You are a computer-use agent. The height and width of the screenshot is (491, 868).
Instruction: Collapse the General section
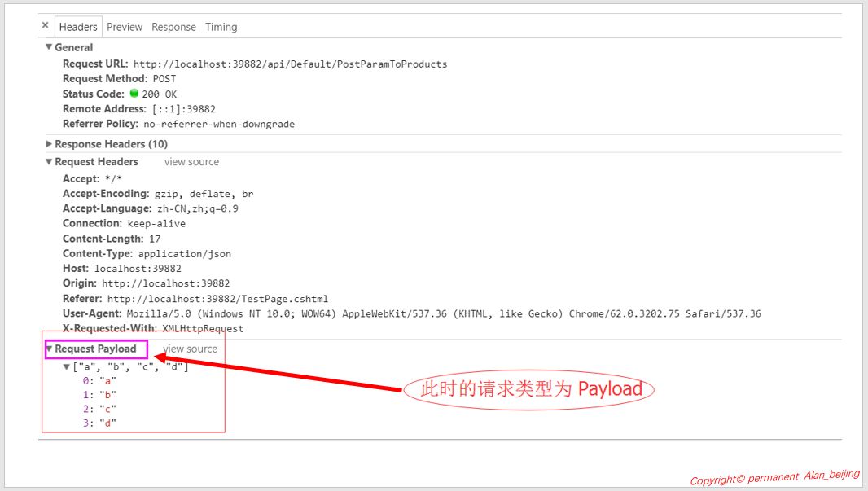click(x=49, y=47)
